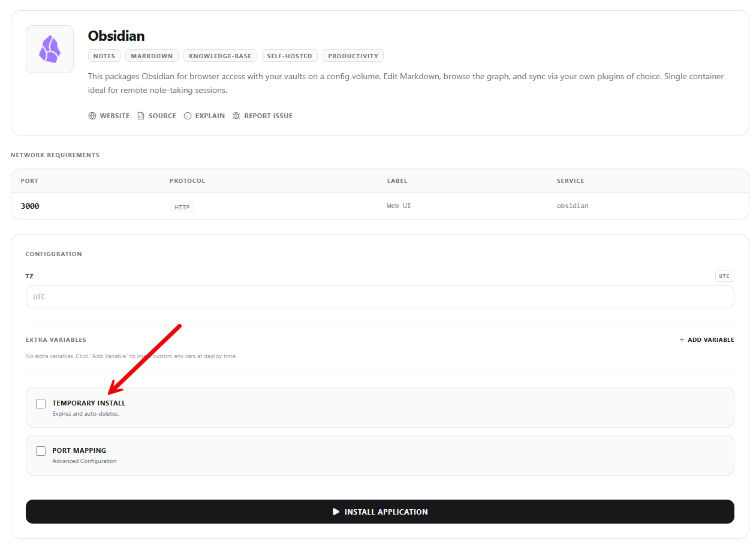This screenshot has height=550, width=756.
Task: Click the Obsidian app logo icon
Action: [x=49, y=49]
